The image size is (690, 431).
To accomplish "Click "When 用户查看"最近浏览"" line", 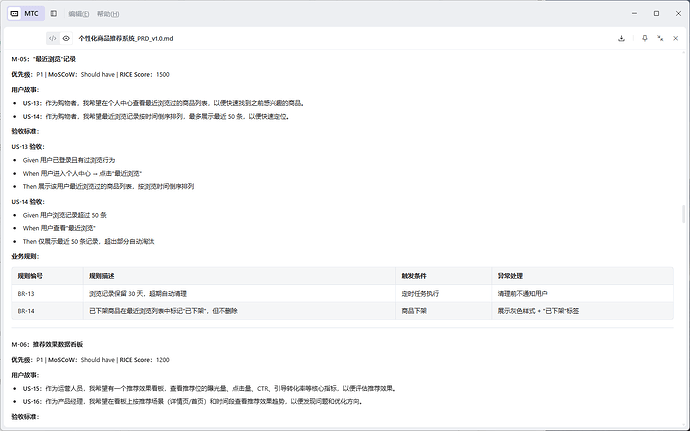I will [59, 228].
